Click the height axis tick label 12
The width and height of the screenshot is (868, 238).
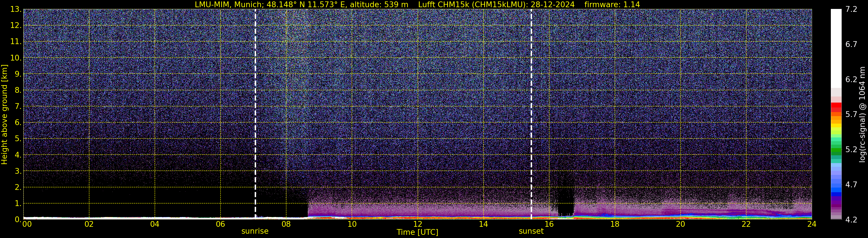(x=16, y=26)
